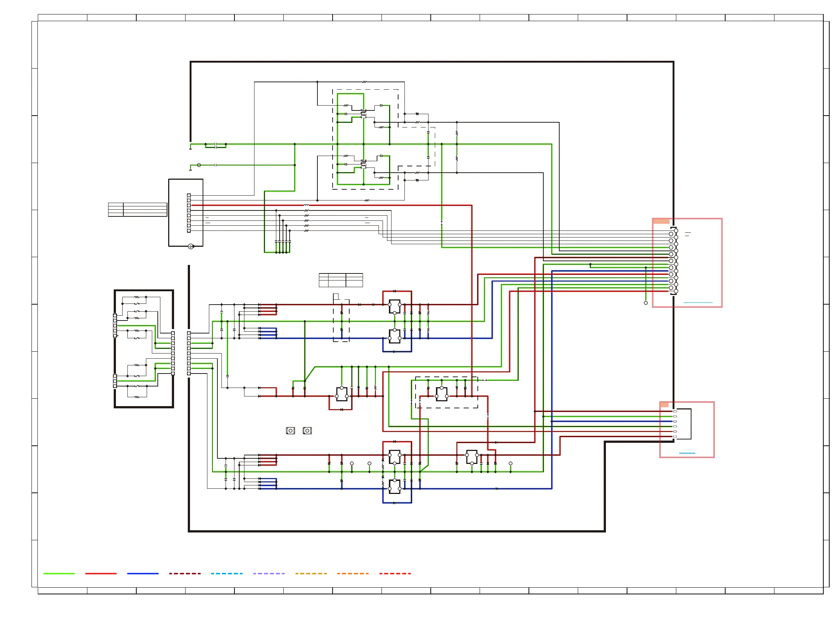Screen dimensions: 840x624
Task: Select the dashed purple legend line
Action: coord(269,573)
